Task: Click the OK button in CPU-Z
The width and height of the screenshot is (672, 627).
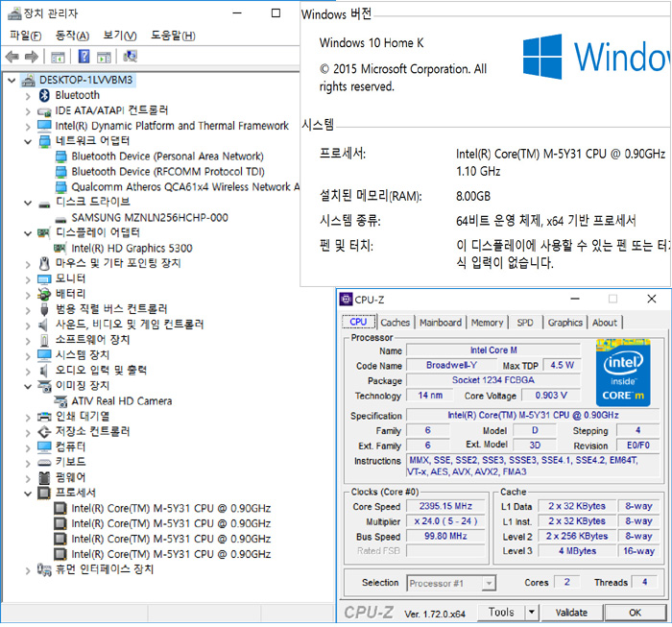Action: point(636,613)
